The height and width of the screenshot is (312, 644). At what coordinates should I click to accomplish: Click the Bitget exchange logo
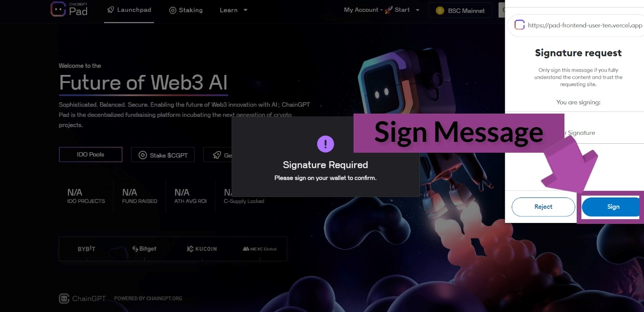coord(144,249)
